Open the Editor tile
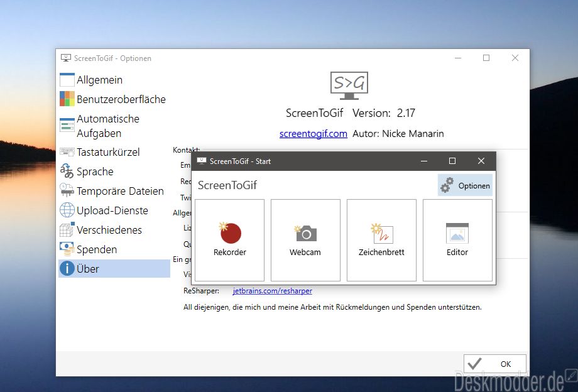This screenshot has height=392, width=578. click(457, 240)
